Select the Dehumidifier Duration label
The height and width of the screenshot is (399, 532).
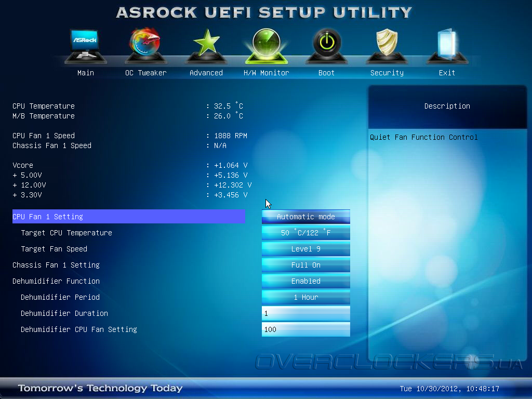tap(64, 313)
